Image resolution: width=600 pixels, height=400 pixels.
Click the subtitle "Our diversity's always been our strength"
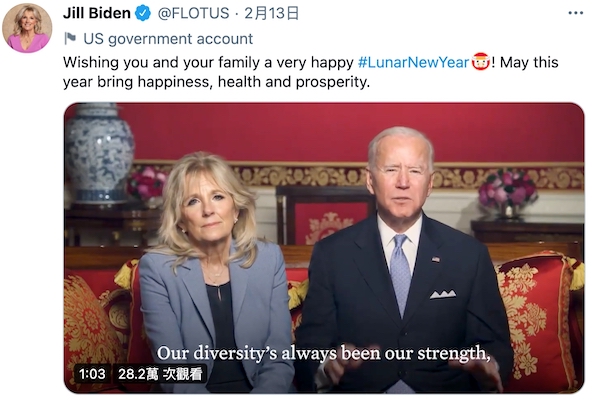(324, 353)
